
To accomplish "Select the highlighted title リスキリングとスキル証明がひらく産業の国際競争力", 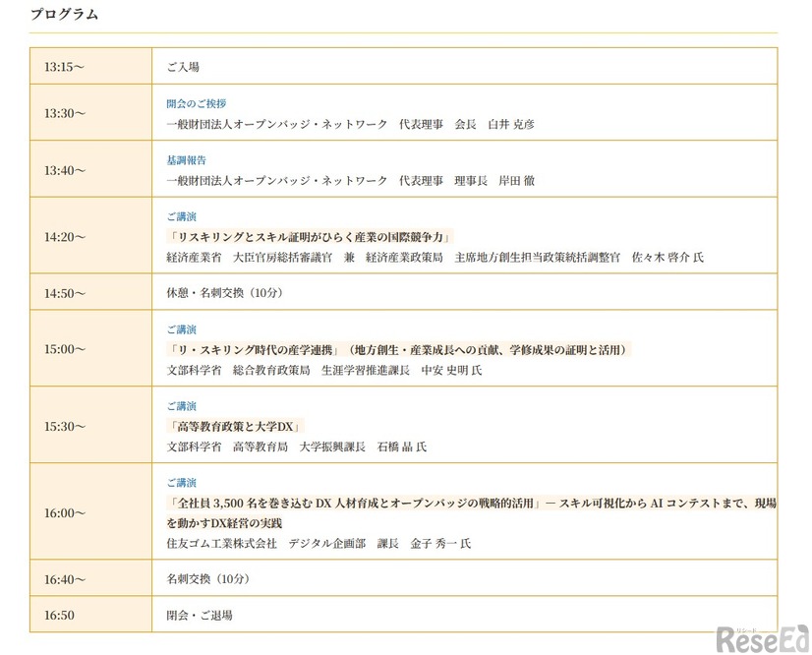I will (x=305, y=236).
